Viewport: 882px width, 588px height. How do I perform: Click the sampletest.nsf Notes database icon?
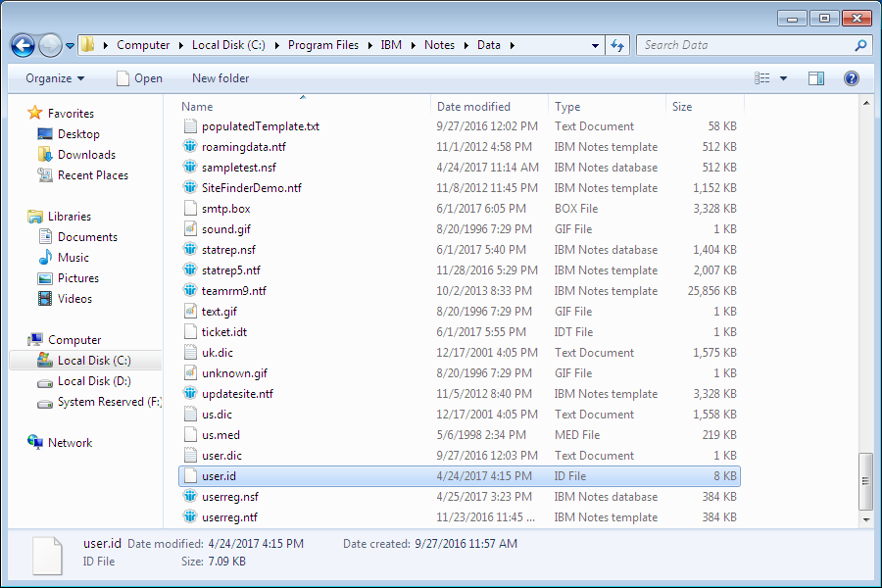[x=192, y=168]
